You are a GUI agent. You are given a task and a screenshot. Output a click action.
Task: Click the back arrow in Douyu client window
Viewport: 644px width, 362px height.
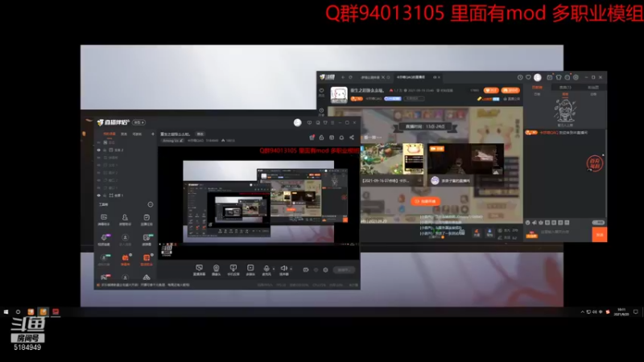click(x=343, y=77)
